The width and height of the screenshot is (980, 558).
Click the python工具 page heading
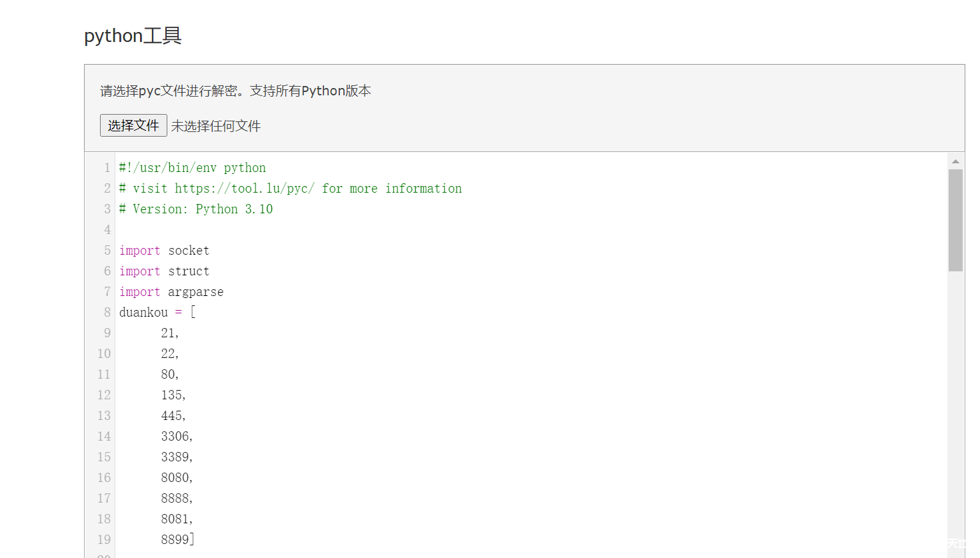(x=131, y=35)
